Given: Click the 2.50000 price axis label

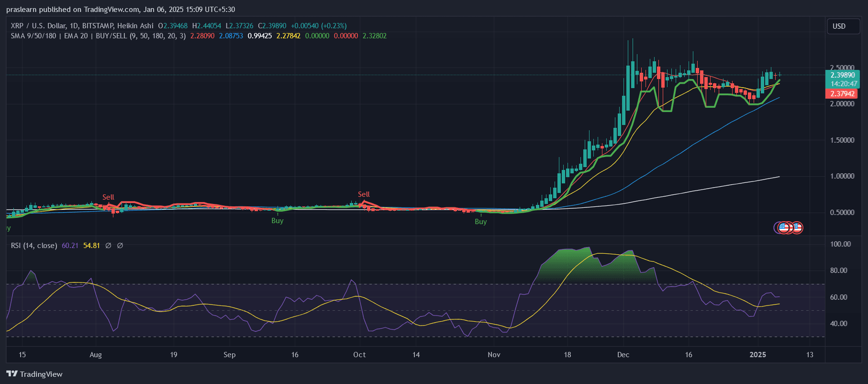Looking at the screenshot, I should click(x=842, y=68).
